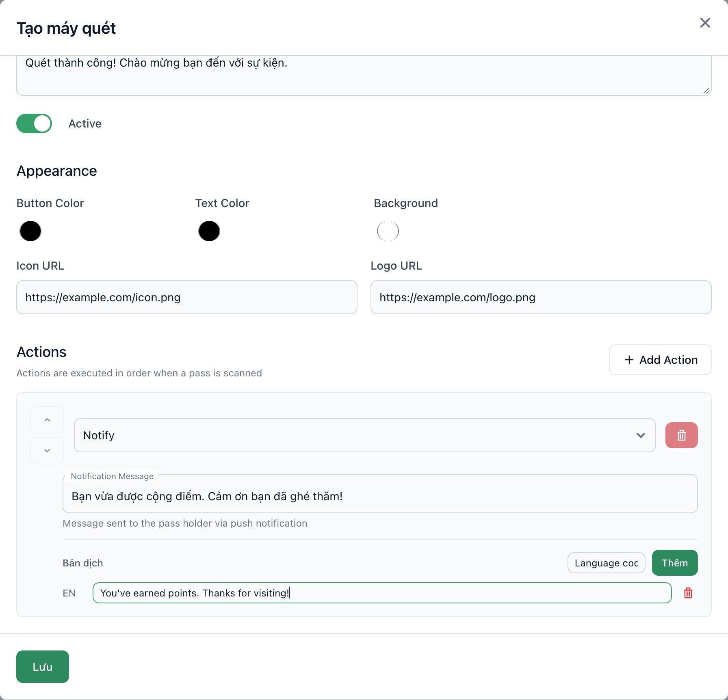Open the Button Color picker
Image resolution: width=728 pixels, height=700 pixels.
pos(30,231)
